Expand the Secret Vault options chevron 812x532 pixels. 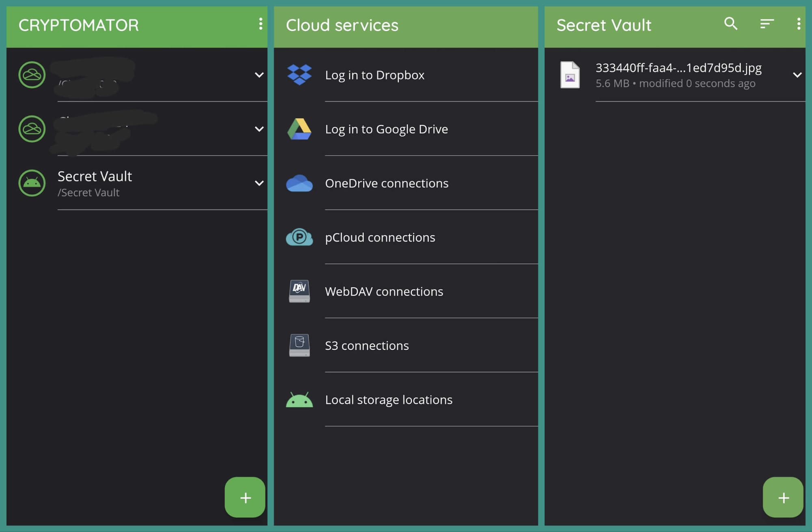[259, 183]
